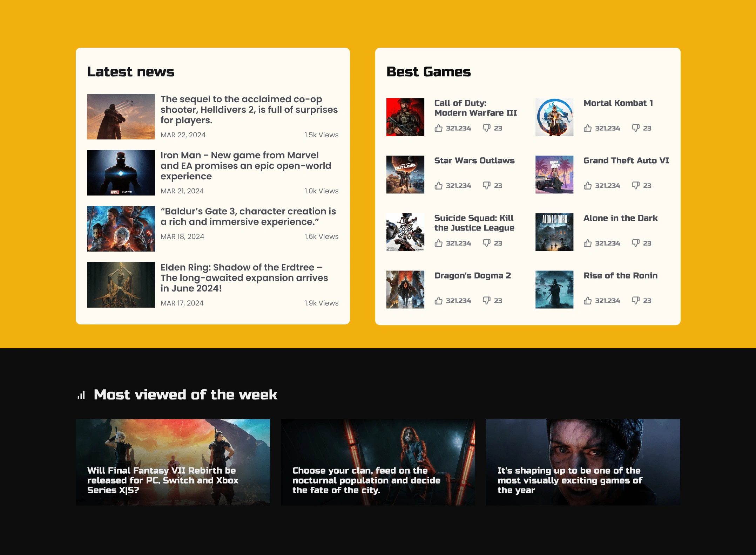Image resolution: width=756 pixels, height=555 pixels.
Task: Click the 1.9k Views count
Action: click(x=322, y=303)
